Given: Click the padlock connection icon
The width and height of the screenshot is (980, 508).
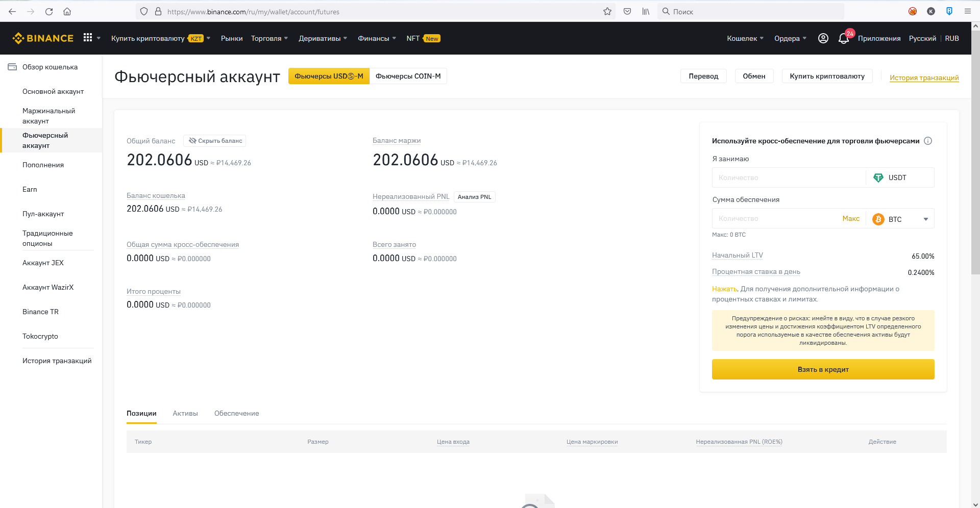Looking at the screenshot, I should 158,11.
